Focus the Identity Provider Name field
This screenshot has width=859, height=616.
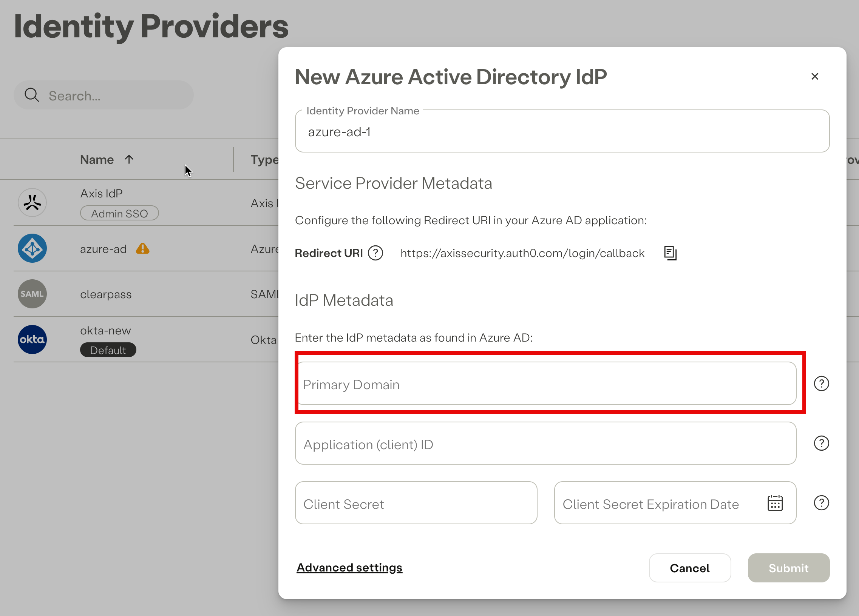(x=562, y=131)
